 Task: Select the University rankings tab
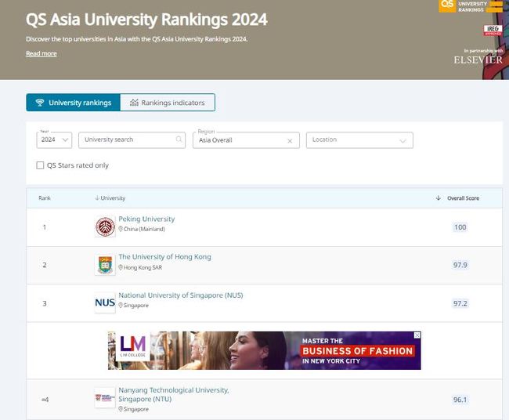(x=73, y=103)
